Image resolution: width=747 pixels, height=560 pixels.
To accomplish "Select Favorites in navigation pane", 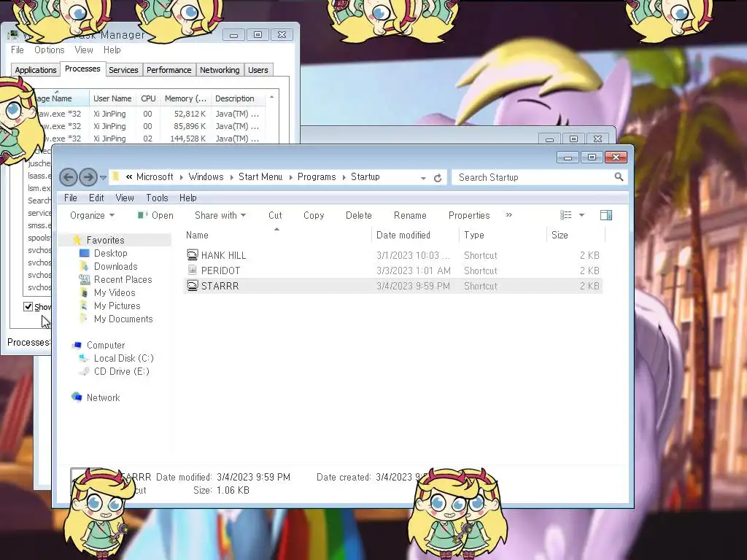I will coord(105,240).
